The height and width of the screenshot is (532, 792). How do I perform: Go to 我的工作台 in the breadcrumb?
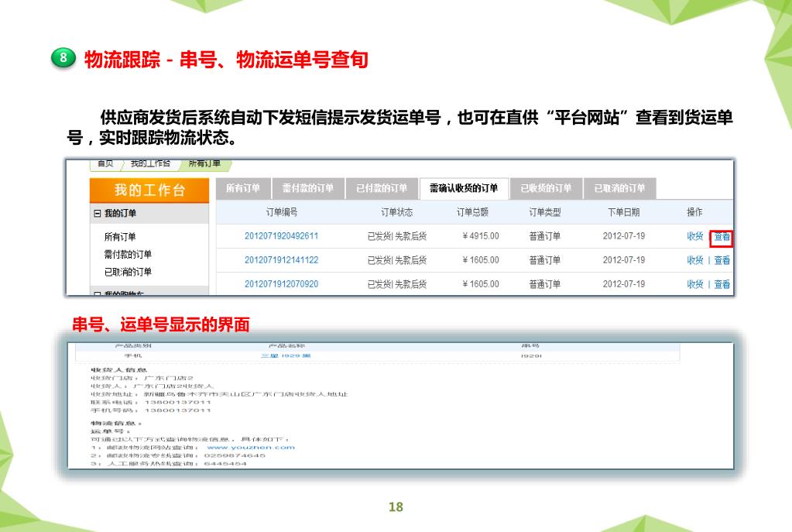point(150,163)
